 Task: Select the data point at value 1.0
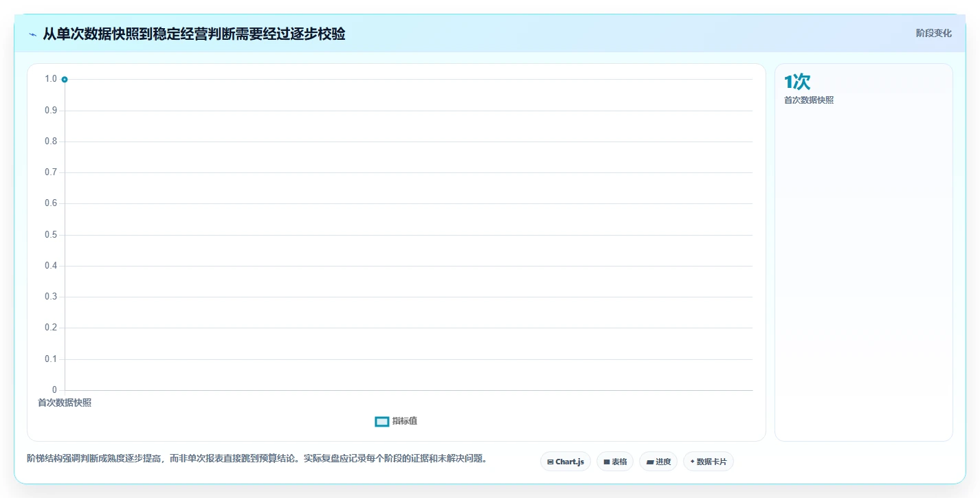[x=65, y=80]
